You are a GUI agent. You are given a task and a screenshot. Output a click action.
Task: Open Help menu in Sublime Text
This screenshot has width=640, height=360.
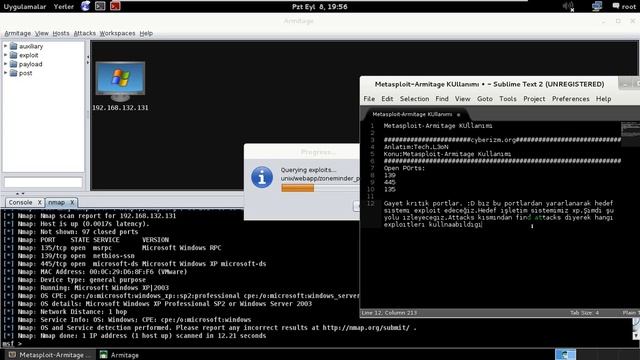(x=603, y=99)
